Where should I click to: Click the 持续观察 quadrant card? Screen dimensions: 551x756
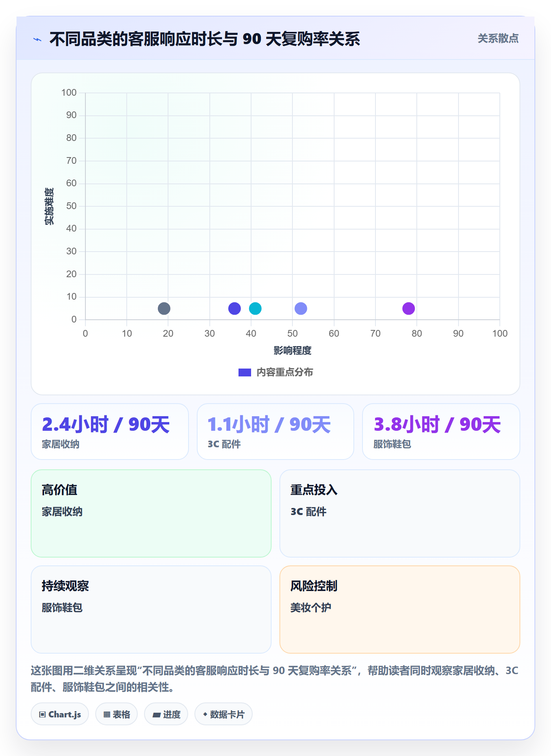coord(151,610)
